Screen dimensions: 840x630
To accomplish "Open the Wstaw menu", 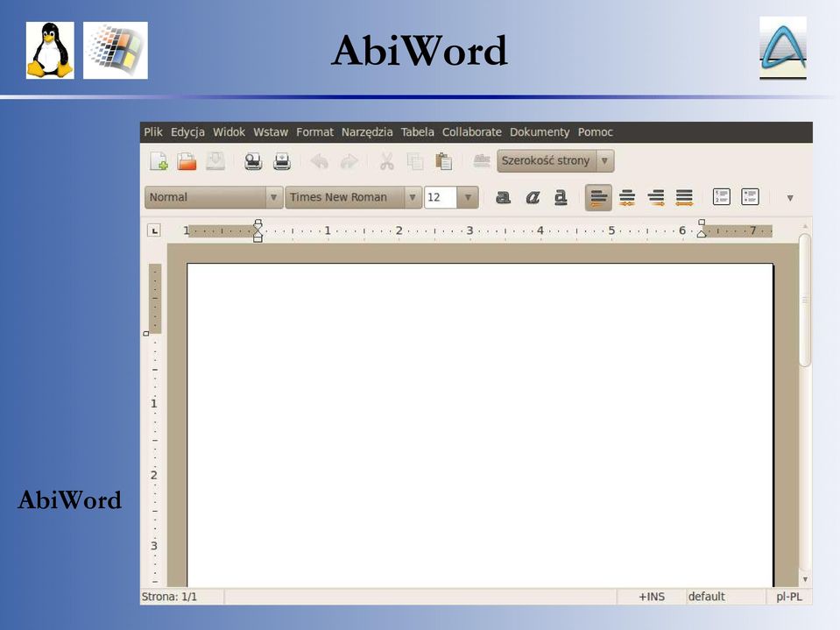I will (271, 131).
